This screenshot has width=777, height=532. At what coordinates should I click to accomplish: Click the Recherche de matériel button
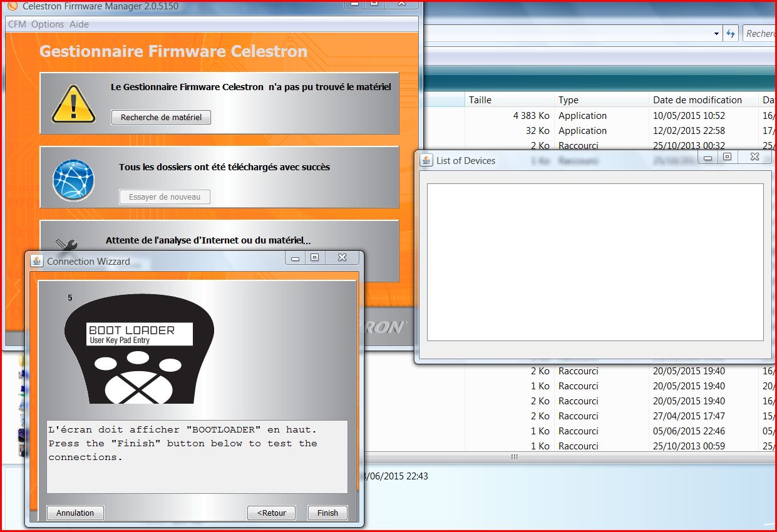pyautogui.click(x=161, y=117)
